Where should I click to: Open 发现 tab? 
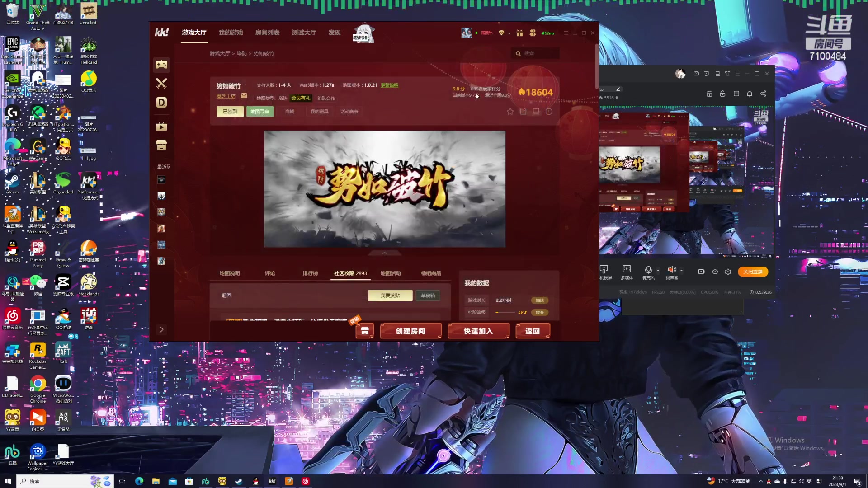335,33
